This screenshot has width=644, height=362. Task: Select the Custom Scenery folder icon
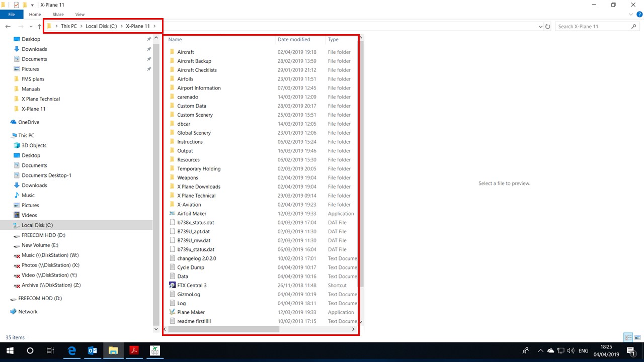pos(172,115)
